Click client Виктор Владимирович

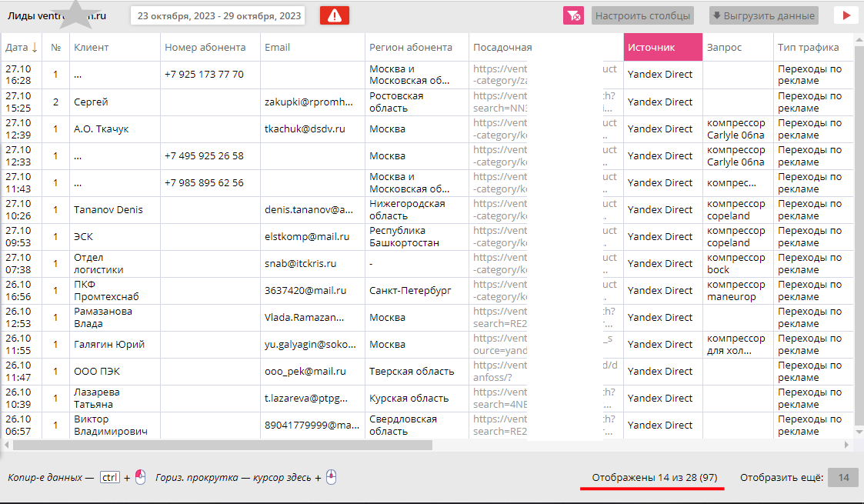111,426
